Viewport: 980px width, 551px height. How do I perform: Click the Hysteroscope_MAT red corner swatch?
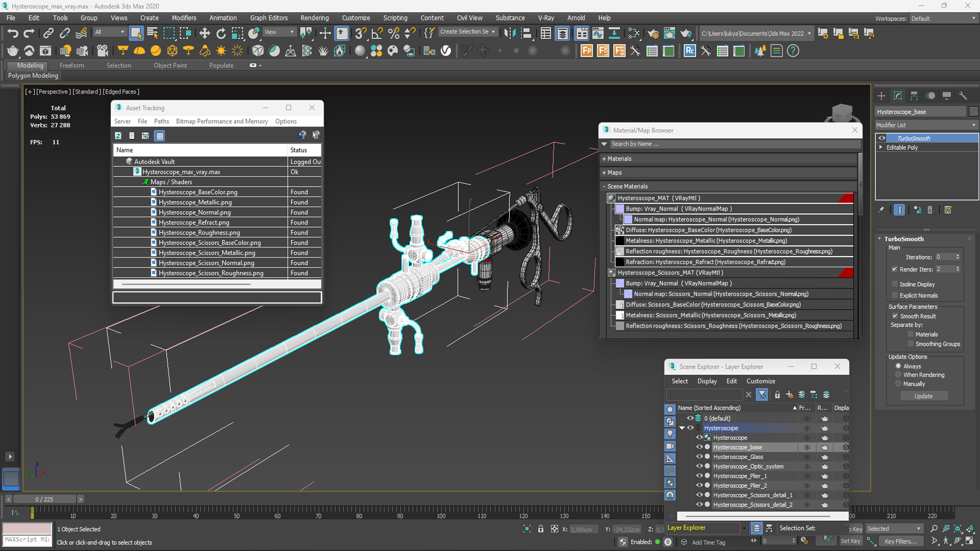(x=846, y=198)
